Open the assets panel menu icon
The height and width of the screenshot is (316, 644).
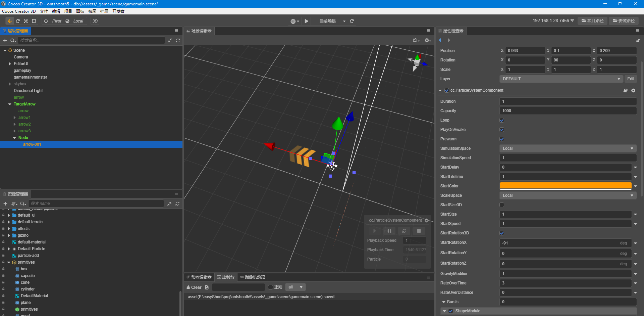pos(176,194)
